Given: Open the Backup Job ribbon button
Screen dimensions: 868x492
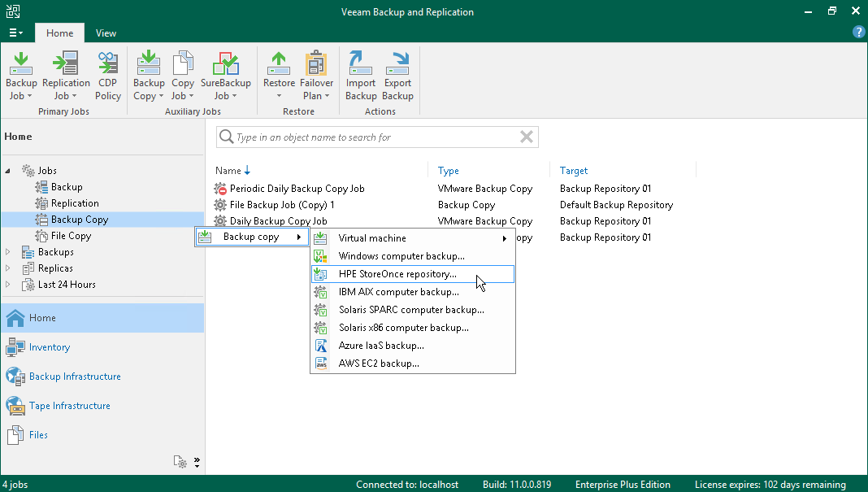Looking at the screenshot, I should click(21, 76).
